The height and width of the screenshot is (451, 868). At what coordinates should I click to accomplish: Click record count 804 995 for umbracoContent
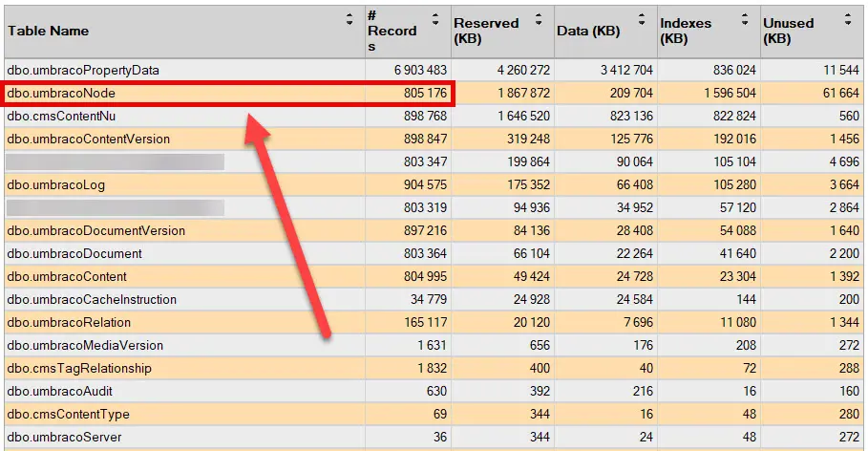425,276
